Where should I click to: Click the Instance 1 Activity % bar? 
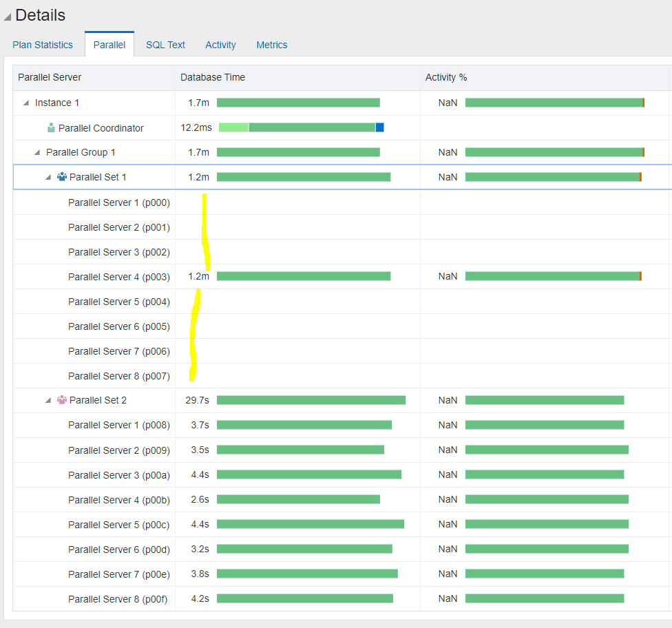pos(555,103)
